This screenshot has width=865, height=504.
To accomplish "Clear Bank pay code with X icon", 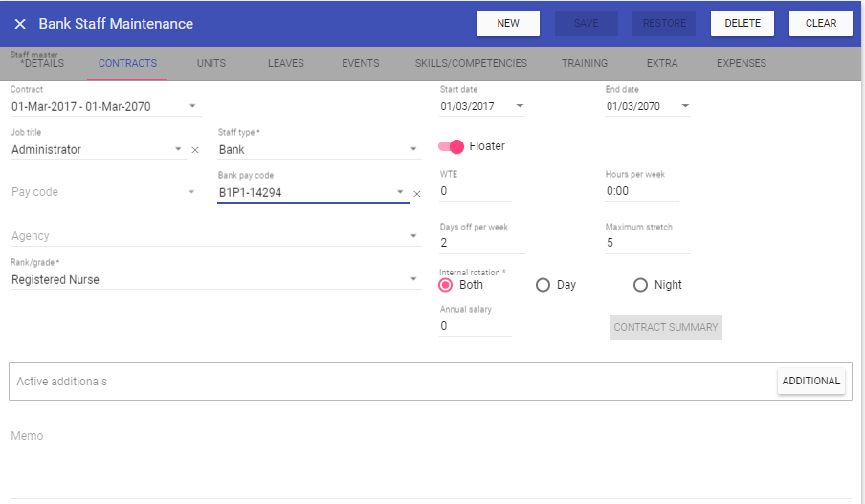I will (x=416, y=194).
